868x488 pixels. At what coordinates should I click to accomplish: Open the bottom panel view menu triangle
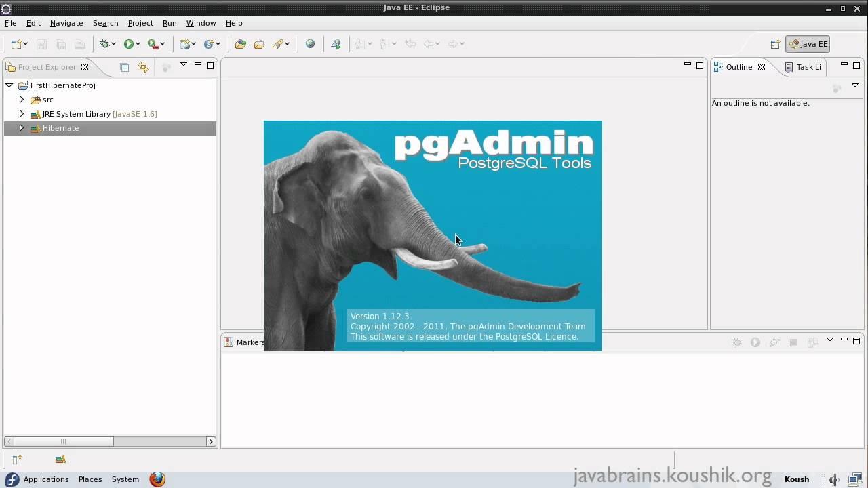point(829,340)
